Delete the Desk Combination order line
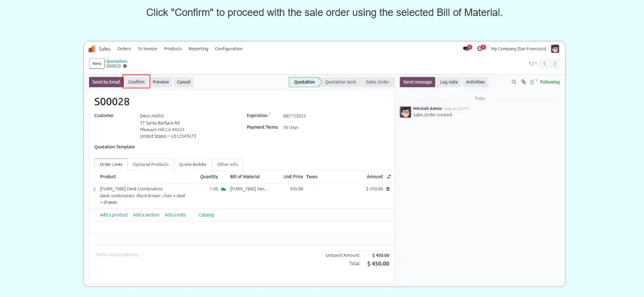 pyautogui.click(x=388, y=189)
